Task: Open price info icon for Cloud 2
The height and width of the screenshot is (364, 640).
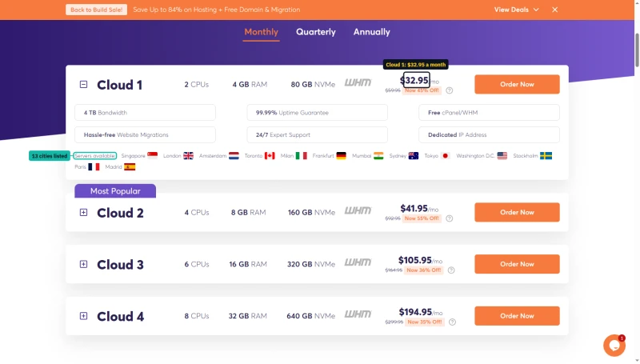Action: [450, 218]
